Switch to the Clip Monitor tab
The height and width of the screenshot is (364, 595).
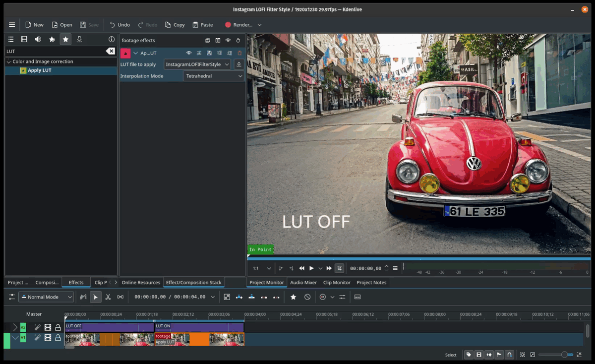[337, 283]
